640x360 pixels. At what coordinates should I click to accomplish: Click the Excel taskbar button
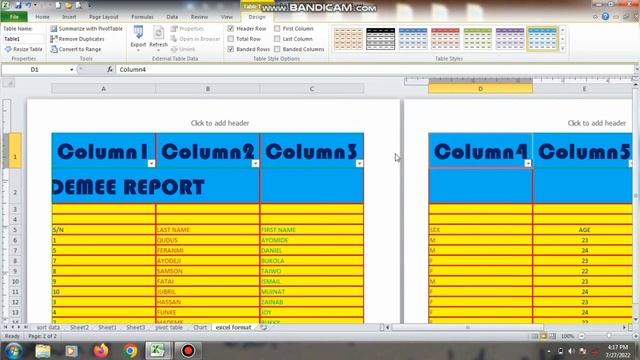pyautogui.click(x=158, y=351)
